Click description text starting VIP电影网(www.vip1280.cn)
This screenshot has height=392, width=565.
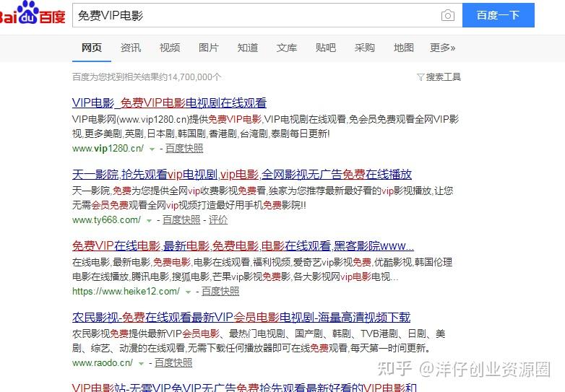pyautogui.click(x=265, y=126)
